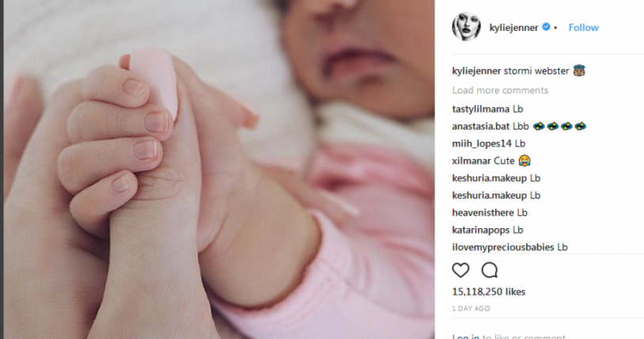Click the heart like icon

pyautogui.click(x=460, y=270)
